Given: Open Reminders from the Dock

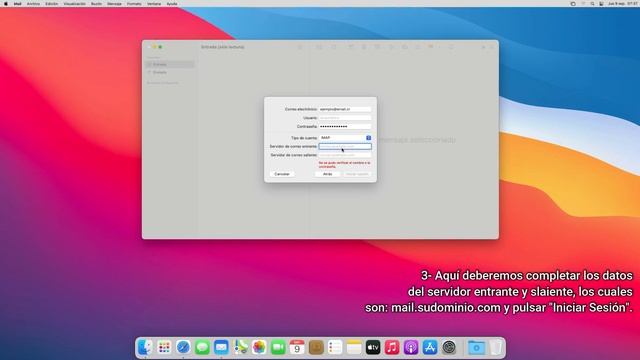Looking at the screenshot, I should 335,347.
